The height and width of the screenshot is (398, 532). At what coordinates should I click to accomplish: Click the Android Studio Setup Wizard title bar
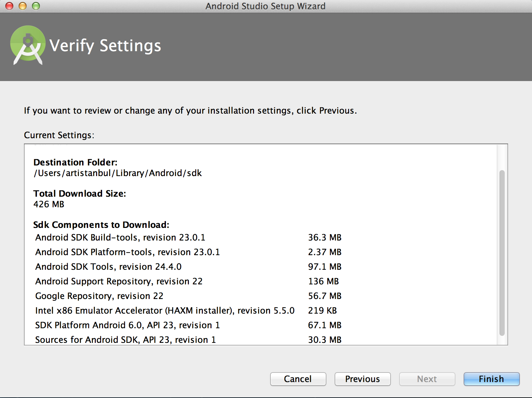pos(265,6)
